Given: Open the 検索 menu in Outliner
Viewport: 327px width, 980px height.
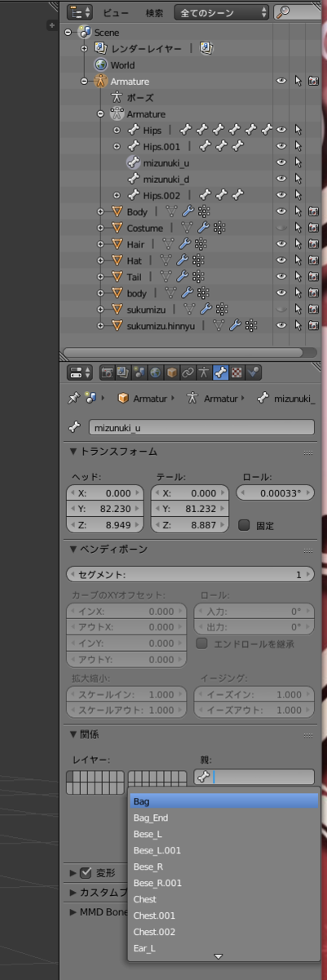Looking at the screenshot, I should click(x=155, y=13).
